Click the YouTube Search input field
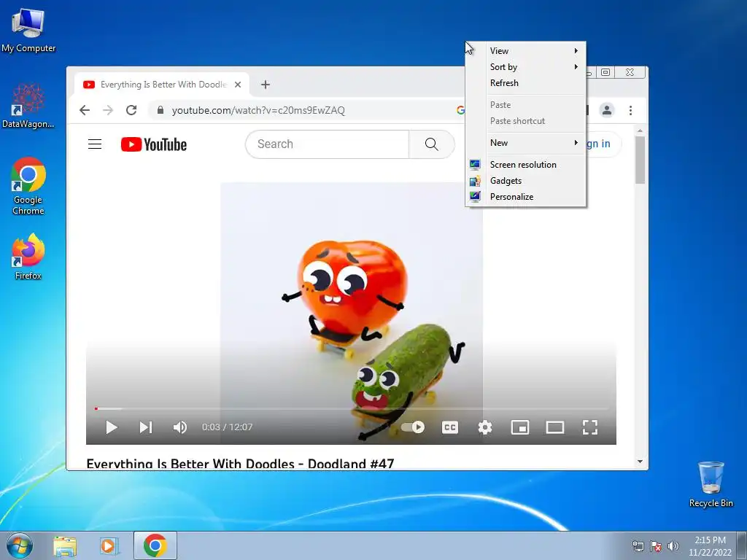The image size is (747, 560). (x=327, y=144)
